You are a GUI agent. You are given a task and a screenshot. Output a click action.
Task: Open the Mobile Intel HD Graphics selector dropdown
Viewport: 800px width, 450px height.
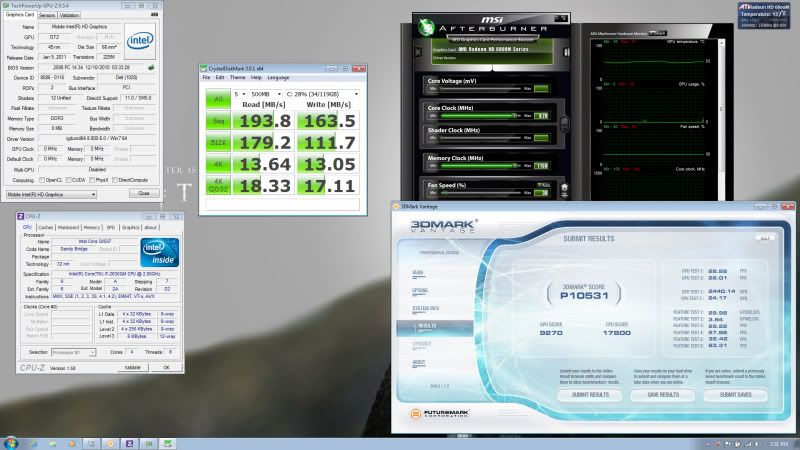click(x=51, y=194)
